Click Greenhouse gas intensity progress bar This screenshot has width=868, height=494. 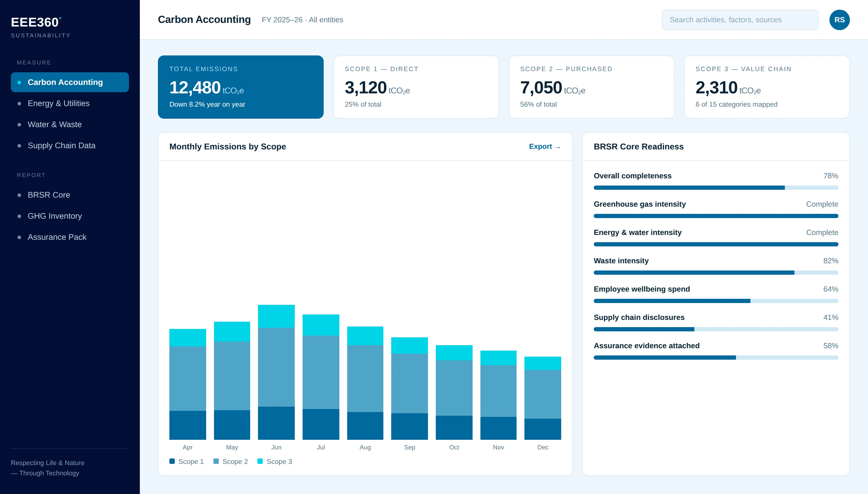715,216
